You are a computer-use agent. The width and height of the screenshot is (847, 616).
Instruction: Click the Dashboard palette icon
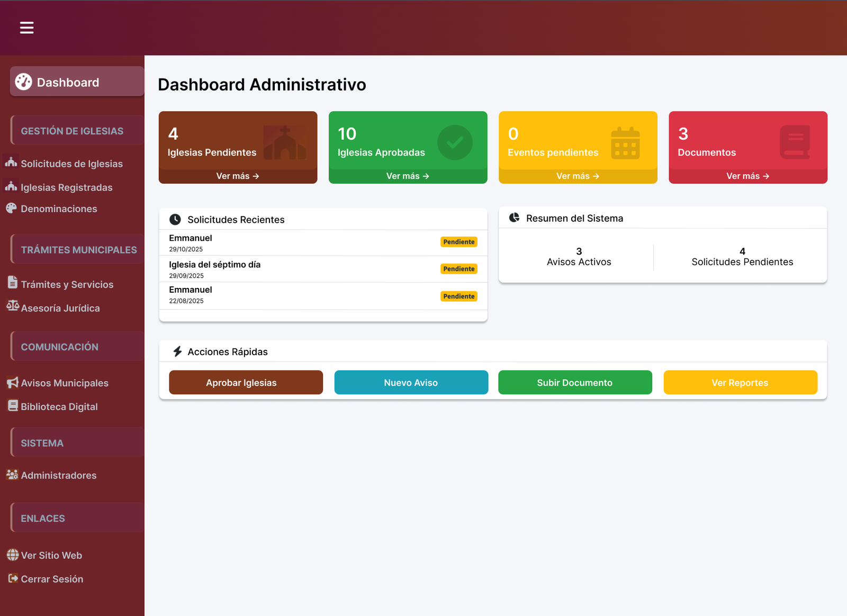pos(23,81)
